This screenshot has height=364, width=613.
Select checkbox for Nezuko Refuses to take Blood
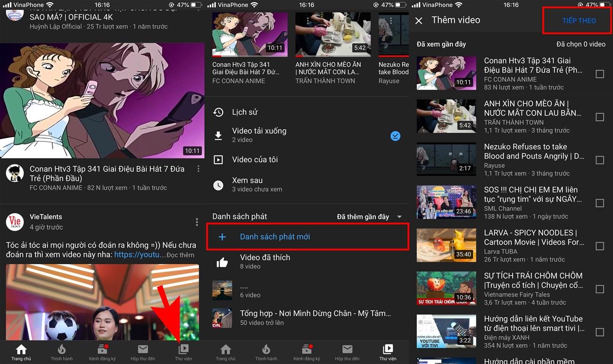(x=600, y=160)
